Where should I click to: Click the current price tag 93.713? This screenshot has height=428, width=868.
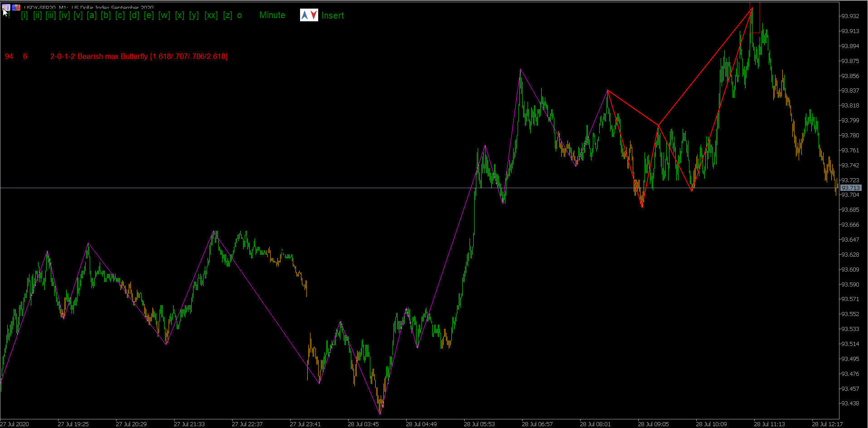click(851, 188)
